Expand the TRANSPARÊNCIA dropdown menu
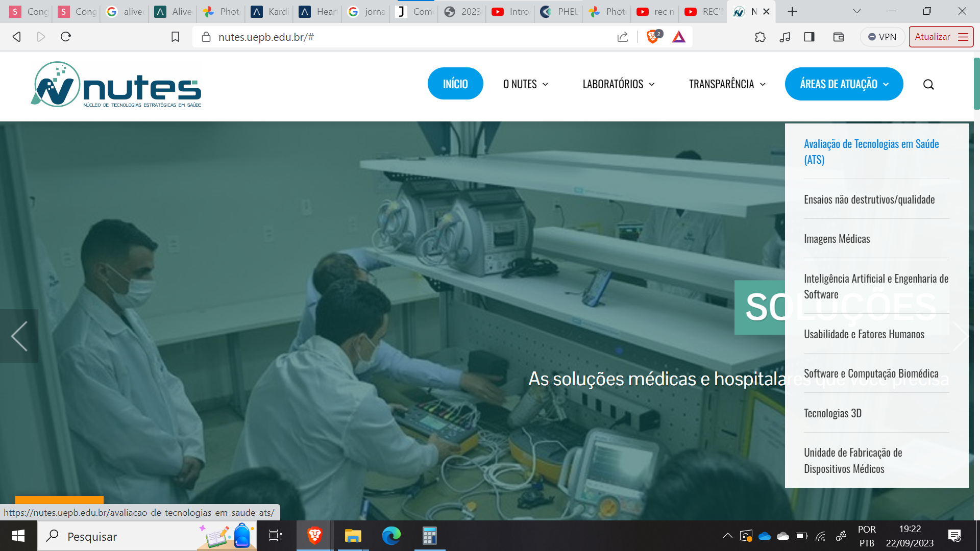 pos(727,84)
